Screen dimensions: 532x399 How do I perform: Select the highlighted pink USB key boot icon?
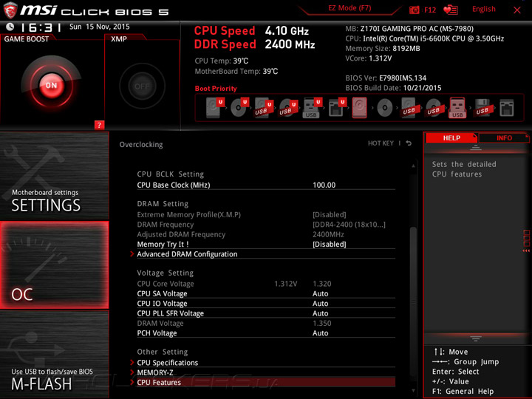pyautogui.click(x=457, y=108)
